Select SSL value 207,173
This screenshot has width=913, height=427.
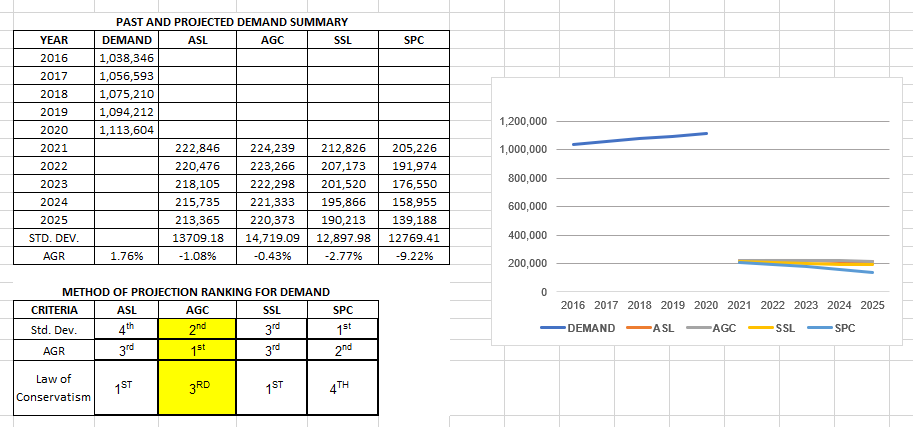tap(343, 166)
